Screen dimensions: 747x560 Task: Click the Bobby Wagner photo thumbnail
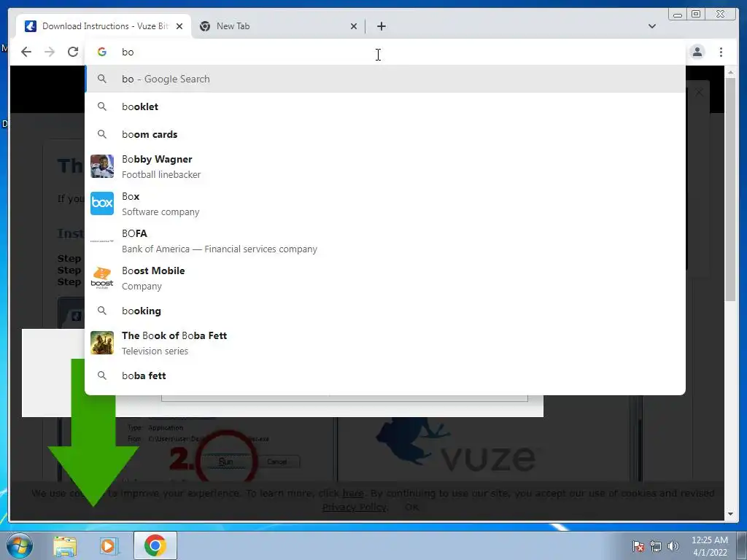click(x=102, y=166)
